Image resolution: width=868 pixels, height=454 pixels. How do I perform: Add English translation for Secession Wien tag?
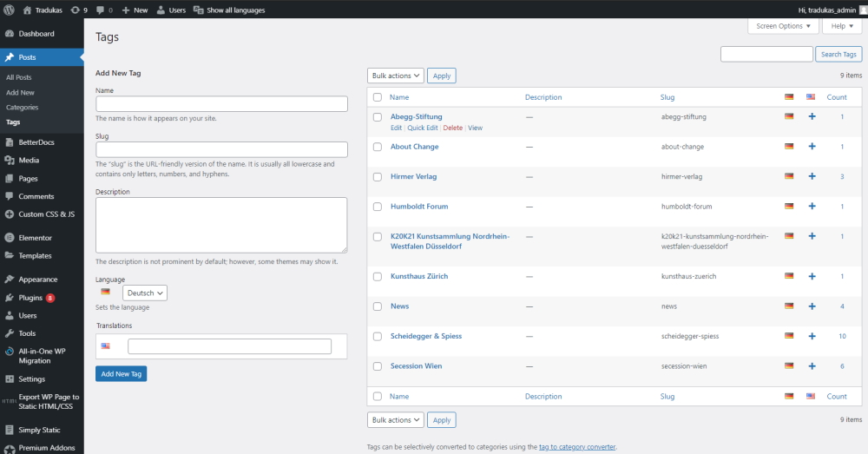click(x=812, y=365)
